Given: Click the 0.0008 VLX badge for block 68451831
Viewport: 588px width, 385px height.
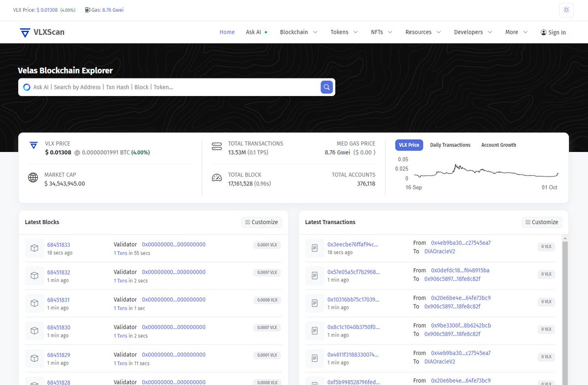Looking at the screenshot, I should point(267,300).
